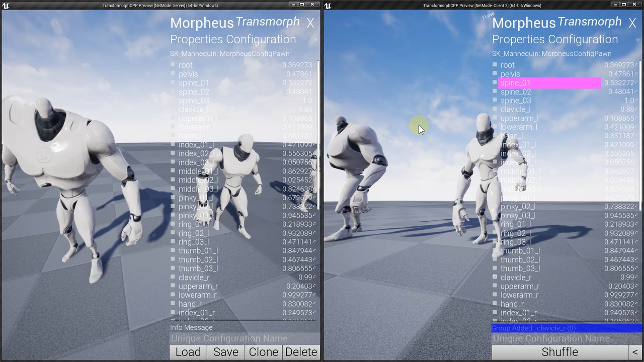
Task: Select spine_01 label in Server window
Action: (194, 83)
